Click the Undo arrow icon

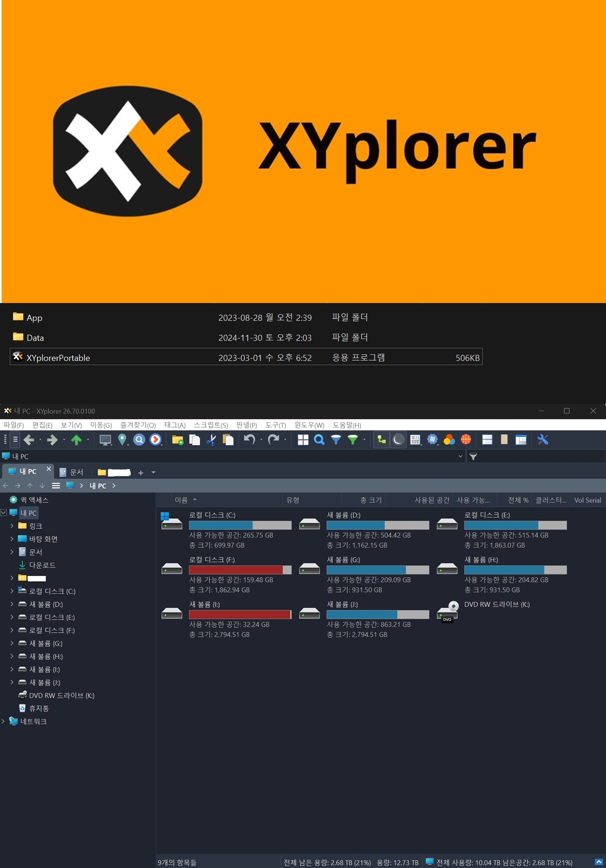point(249,439)
